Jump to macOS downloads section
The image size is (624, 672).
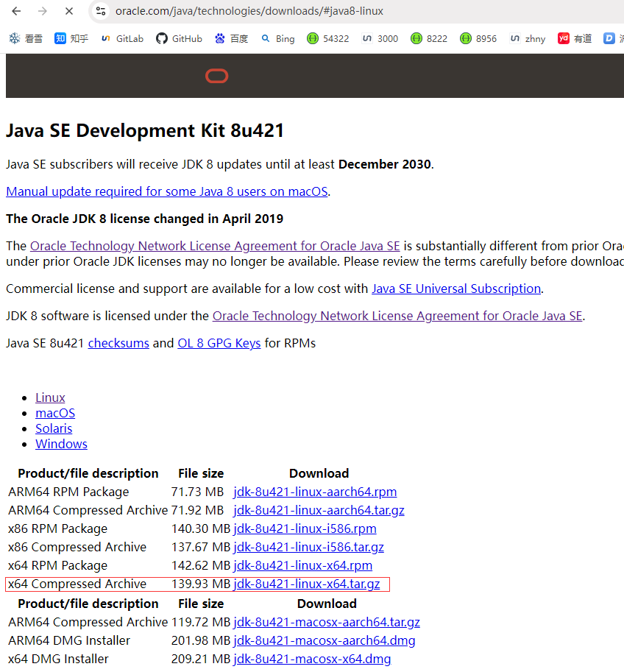tap(55, 413)
